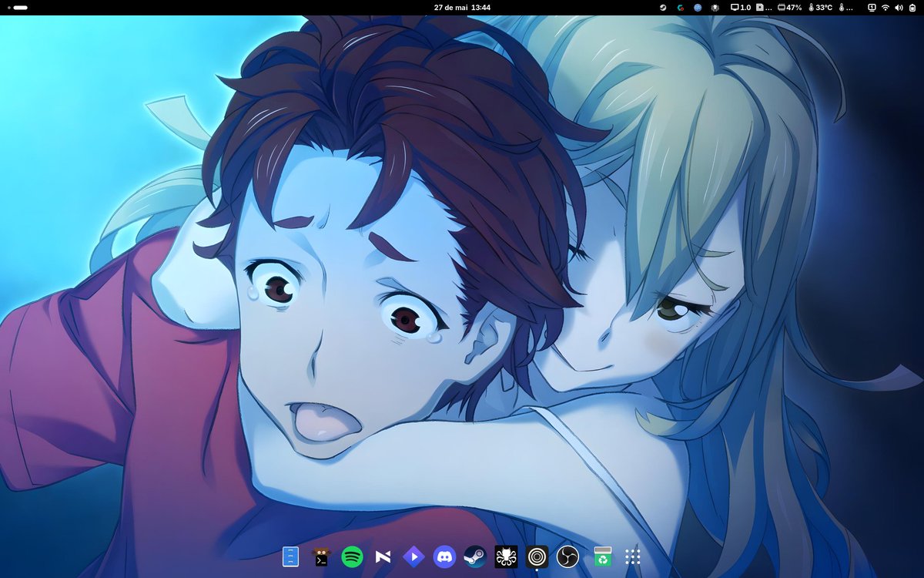Launch the terminal app with the raccoon icon
924x578 pixels.
[321, 556]
